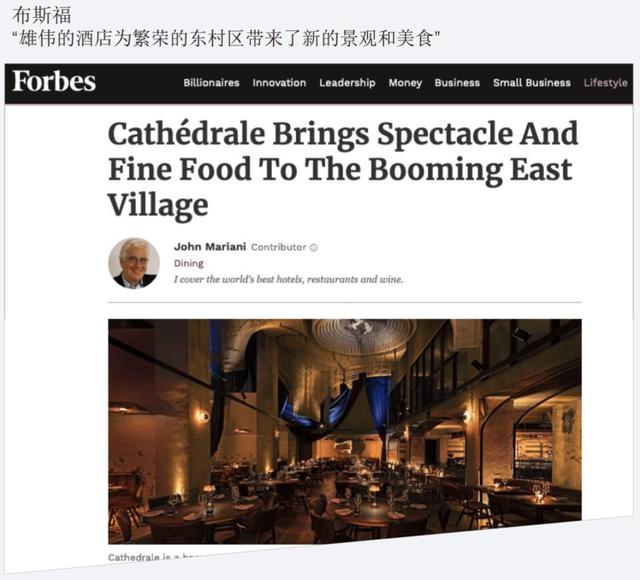Open the Billionaires menu

click(x=211, y=82)
